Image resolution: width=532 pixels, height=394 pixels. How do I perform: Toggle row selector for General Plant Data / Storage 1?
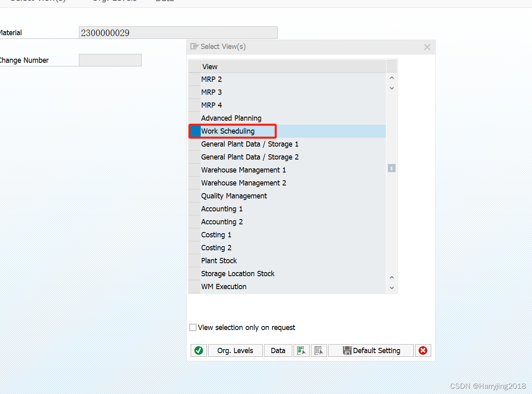(x=195, y=144)
